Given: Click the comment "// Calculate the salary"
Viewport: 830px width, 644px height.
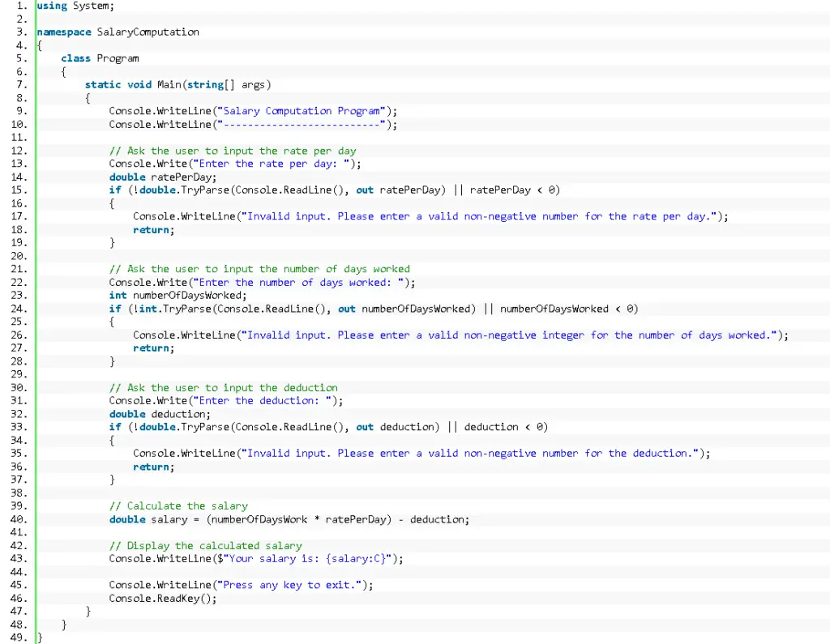Looking at the screenshot, I should pos(178,505).
